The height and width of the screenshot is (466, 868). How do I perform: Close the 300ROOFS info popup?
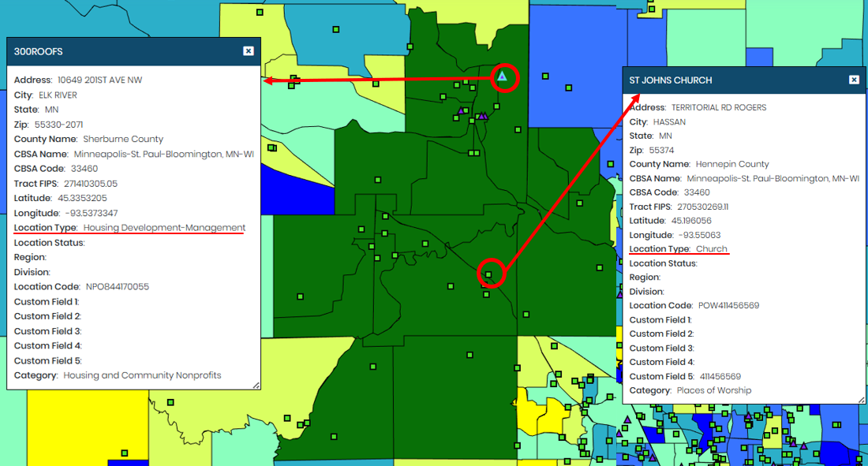click(x=249, y=51)
